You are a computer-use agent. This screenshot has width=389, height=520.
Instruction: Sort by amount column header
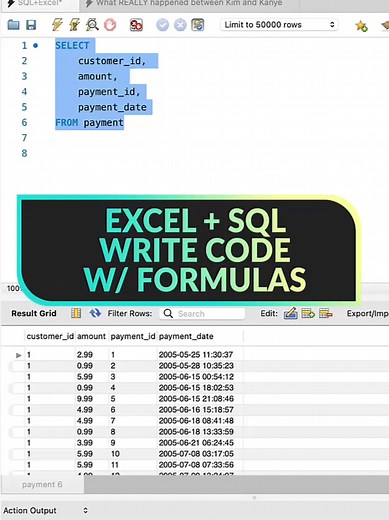[91, 336]
